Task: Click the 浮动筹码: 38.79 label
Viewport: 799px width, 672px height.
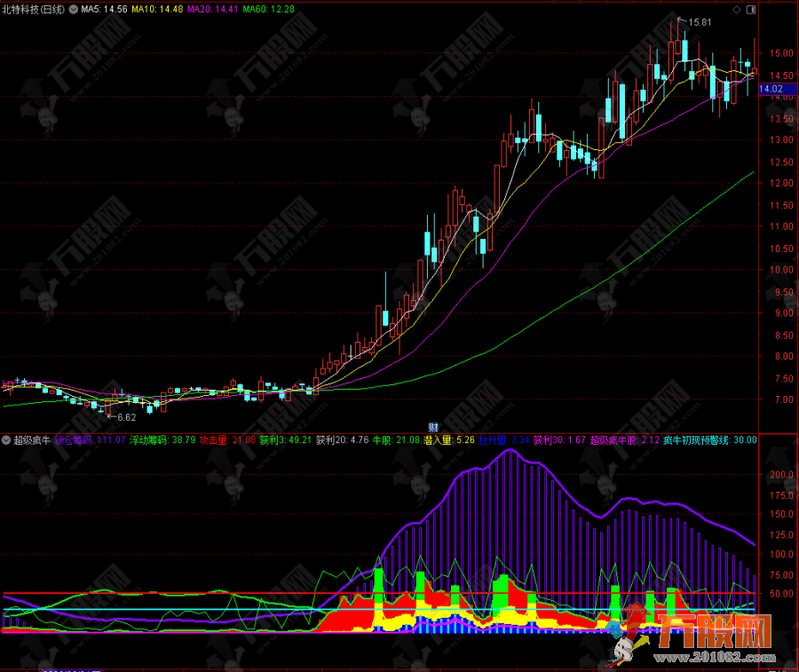Action: 162,440
